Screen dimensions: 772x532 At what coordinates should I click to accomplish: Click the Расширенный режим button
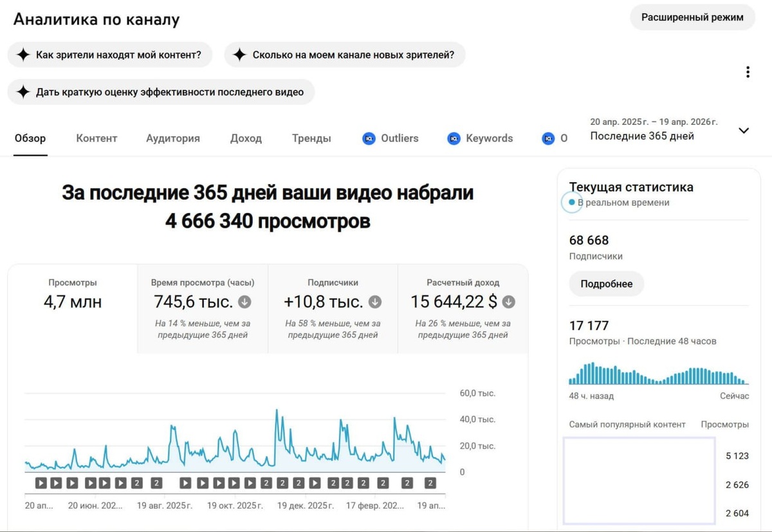pos(692,17)
